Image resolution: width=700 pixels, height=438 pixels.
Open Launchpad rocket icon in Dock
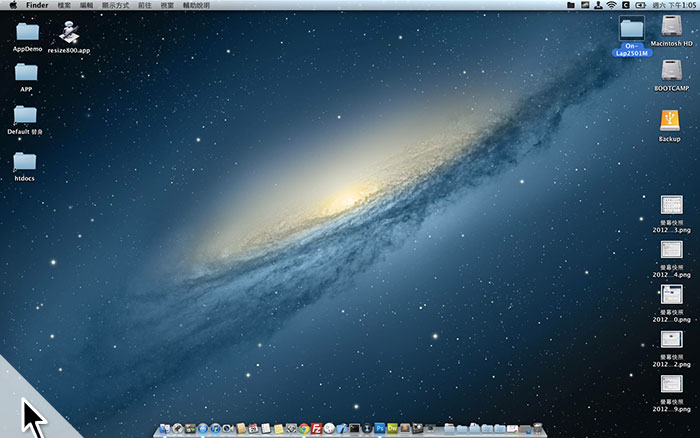click(x=178, y=429)
